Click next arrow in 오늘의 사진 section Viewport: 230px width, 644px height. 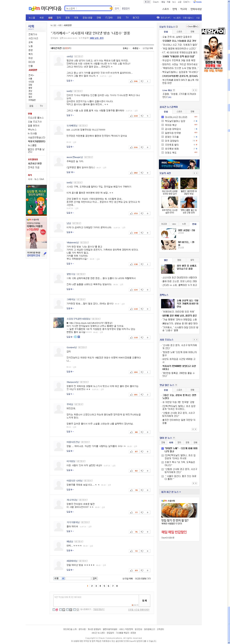pyautogui.click(x=197, y=173)
